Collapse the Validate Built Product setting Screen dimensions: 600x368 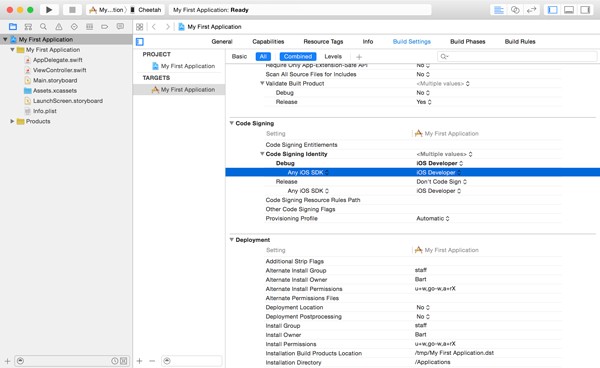(x=262, y=83)
